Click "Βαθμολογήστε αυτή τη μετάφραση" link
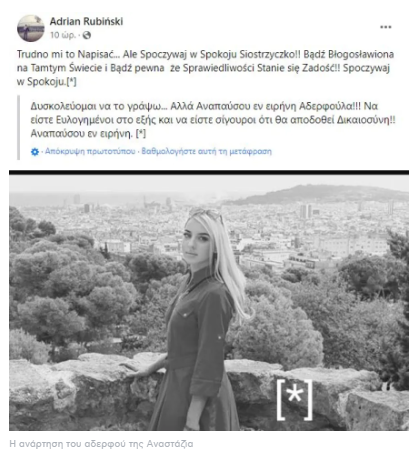The width and height of the screenshot is (420, 457). click(207, 151)
